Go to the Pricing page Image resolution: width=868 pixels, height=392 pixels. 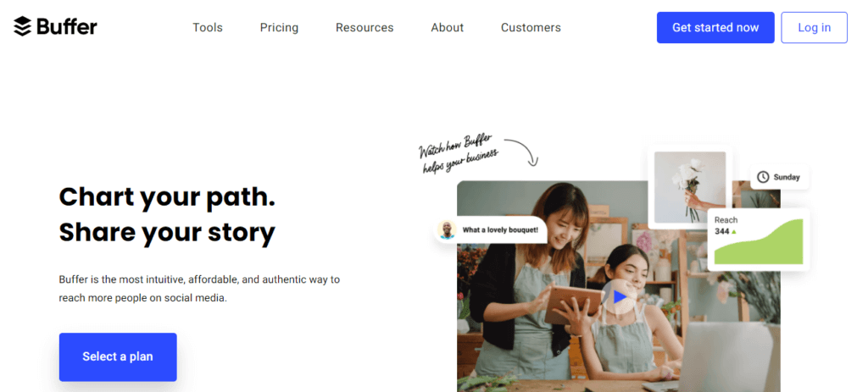coord(279,28)
